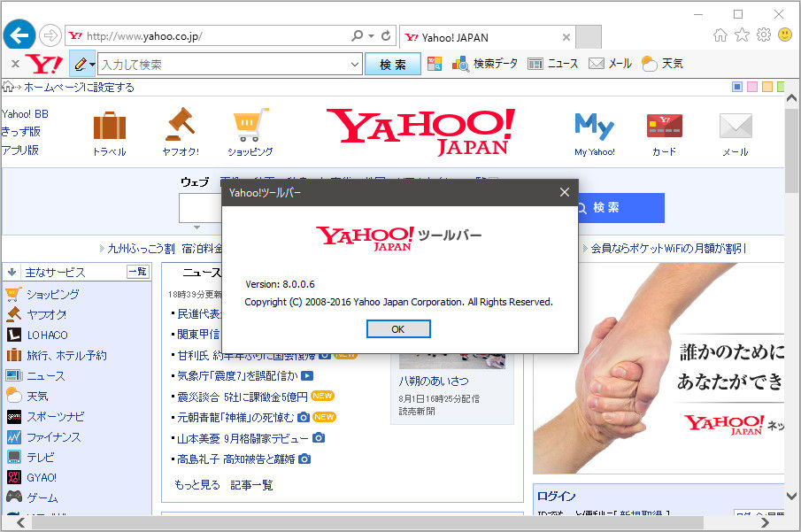The width and height of the screenshot is (801, 532).
Task: Go back with the browser back arrow
Action: click(x=19, y=35)
